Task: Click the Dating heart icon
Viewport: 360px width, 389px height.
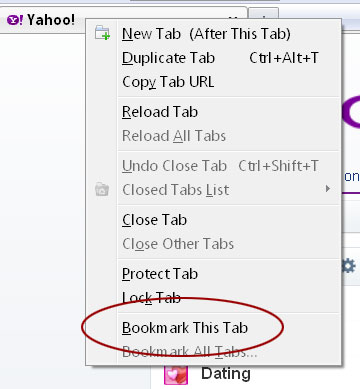Action: (x=176, y=375)
